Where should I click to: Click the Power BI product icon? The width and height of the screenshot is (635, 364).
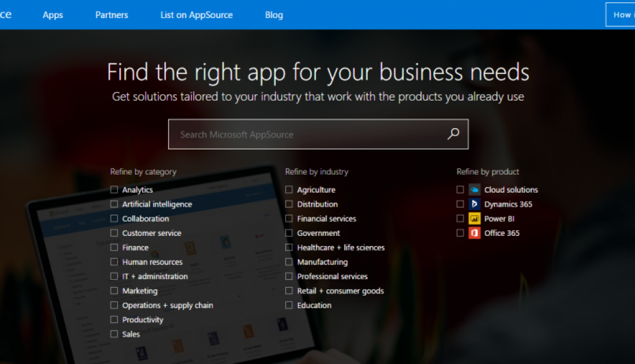[474, 218]
